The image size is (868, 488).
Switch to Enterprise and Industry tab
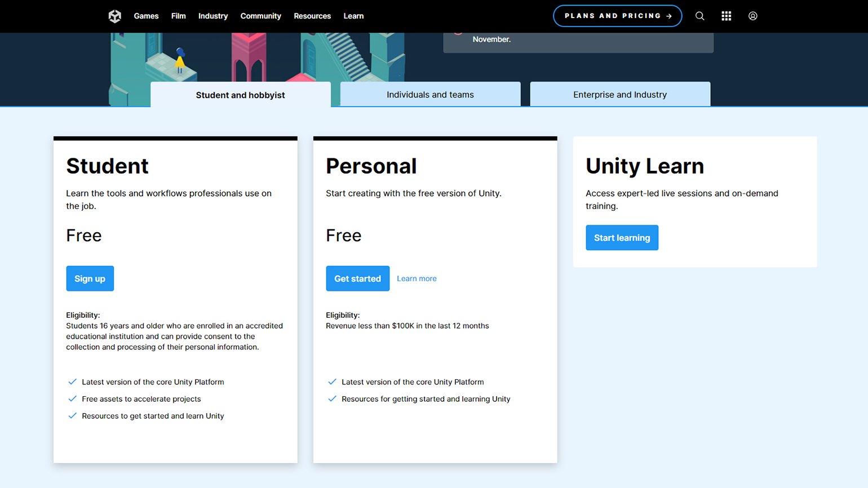[620, 95]
